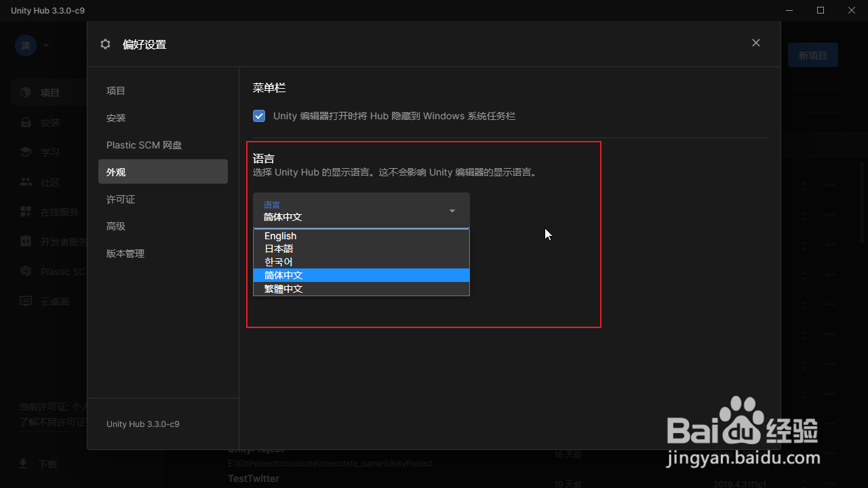Open the 版本管理 preferences tab
The image size is (868, 488).
pyautogui.click(x=163, y=253)
